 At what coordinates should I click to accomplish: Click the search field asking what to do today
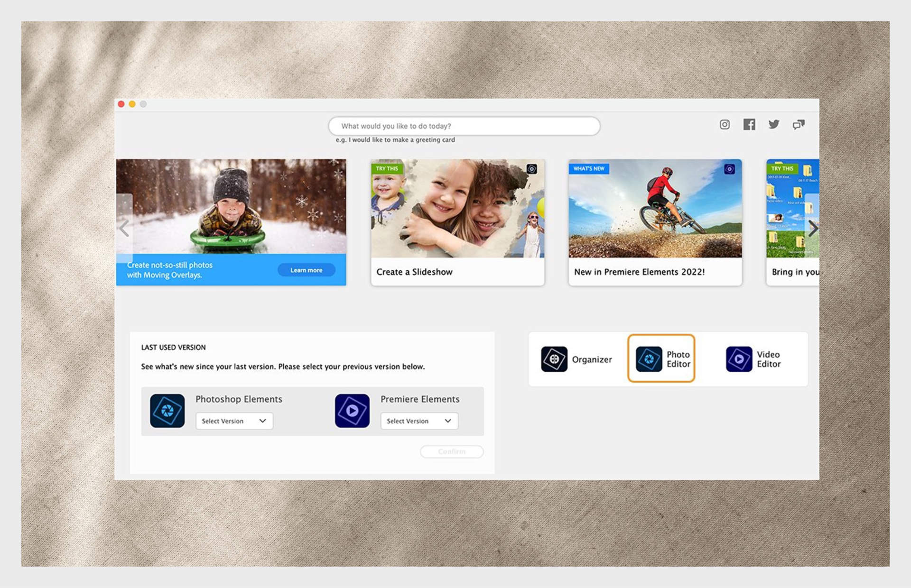tap(465, 126)
